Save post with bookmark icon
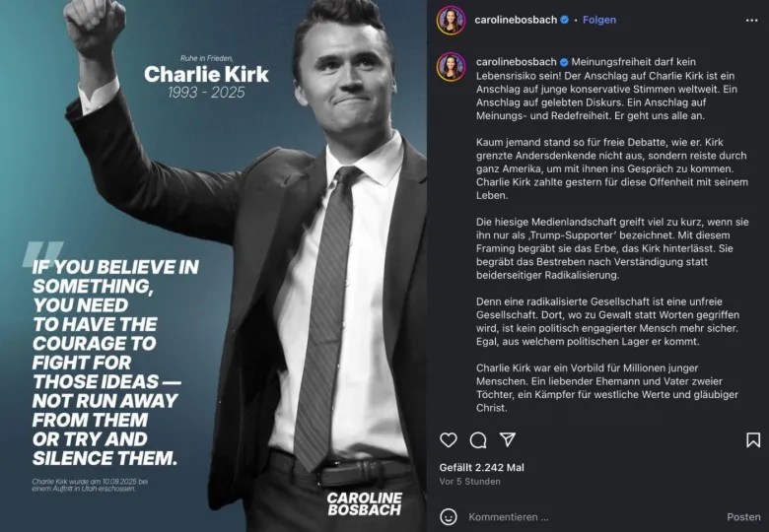769x532 pixels. (x=753, y=440)
